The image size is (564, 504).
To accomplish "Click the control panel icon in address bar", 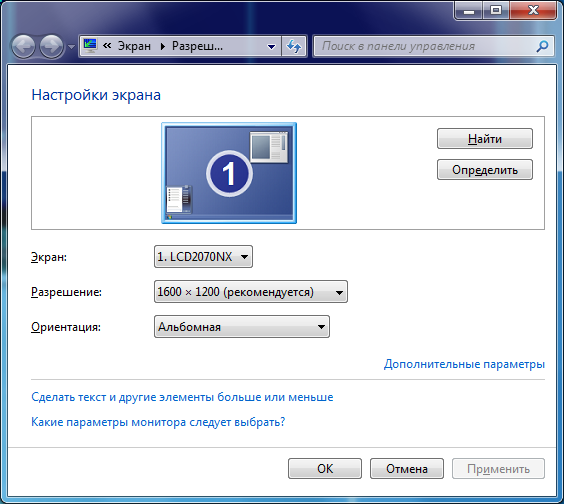I will [x=90, y=46].
